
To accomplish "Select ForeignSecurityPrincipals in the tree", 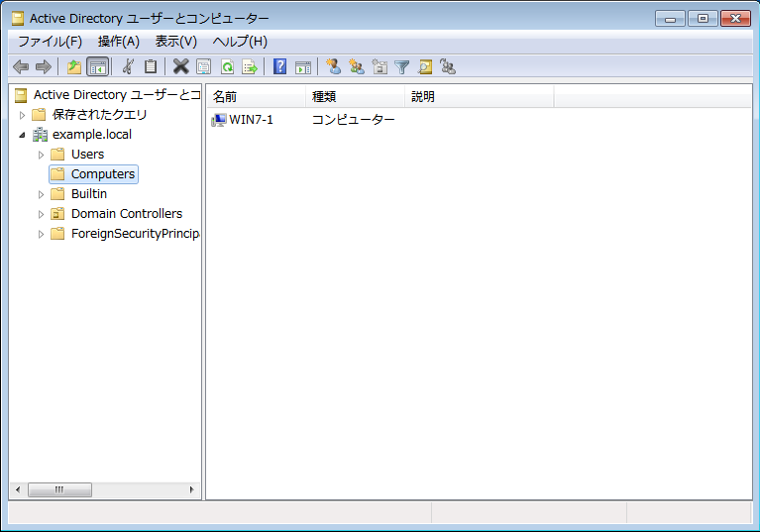I will (135, 234).
